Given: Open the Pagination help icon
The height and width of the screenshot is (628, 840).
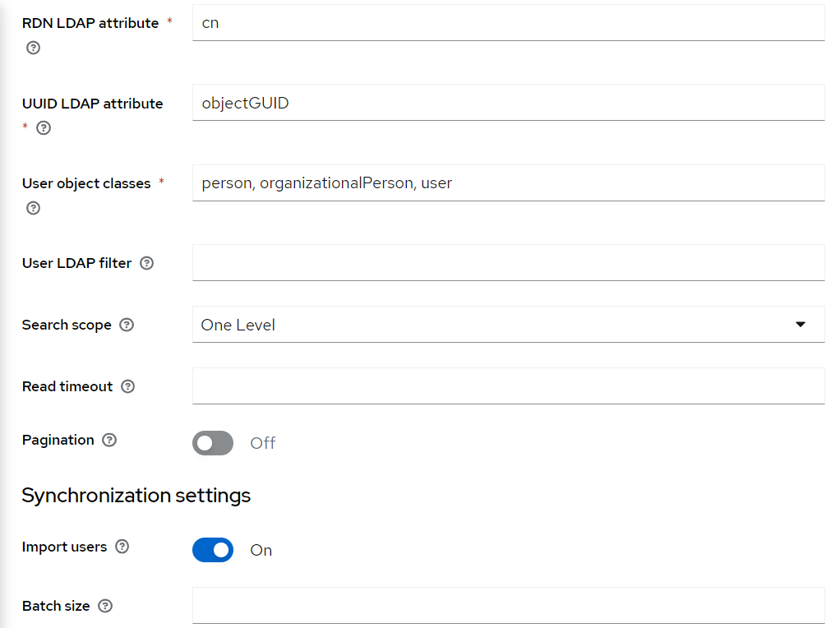Looking at the screenshot, I should pyautogui.click(x=110, y=440).
